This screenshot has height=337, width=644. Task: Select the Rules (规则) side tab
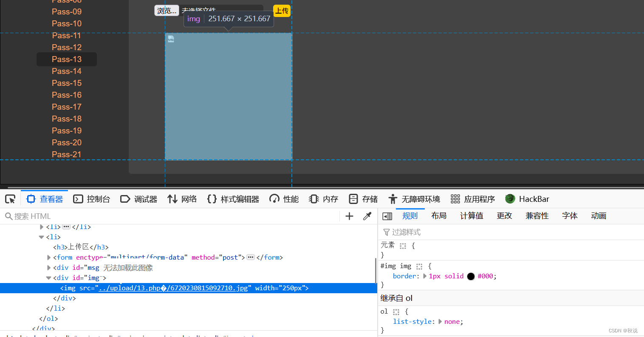[x=410, y=216]
